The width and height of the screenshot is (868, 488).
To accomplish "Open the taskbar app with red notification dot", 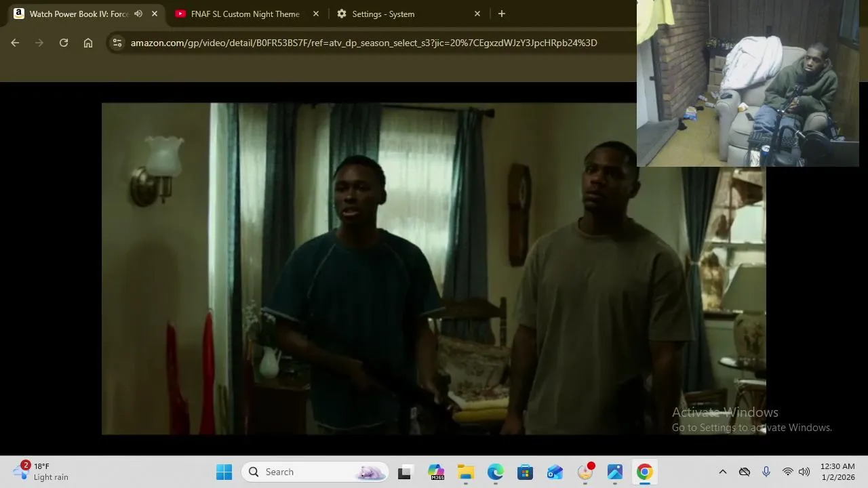I will [585, 472].
